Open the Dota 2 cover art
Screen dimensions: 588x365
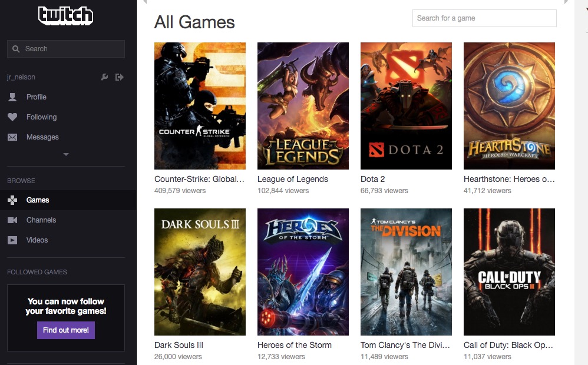click(406, 106)
